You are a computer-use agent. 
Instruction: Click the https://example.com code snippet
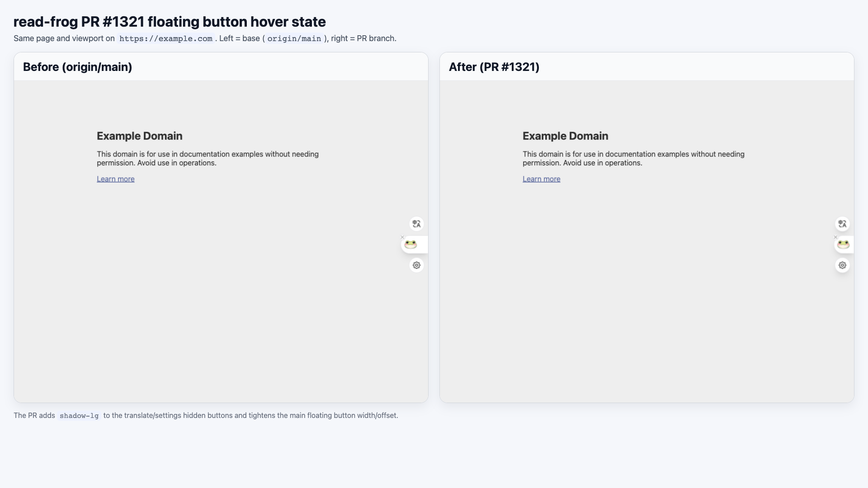[x=165, y=39]
